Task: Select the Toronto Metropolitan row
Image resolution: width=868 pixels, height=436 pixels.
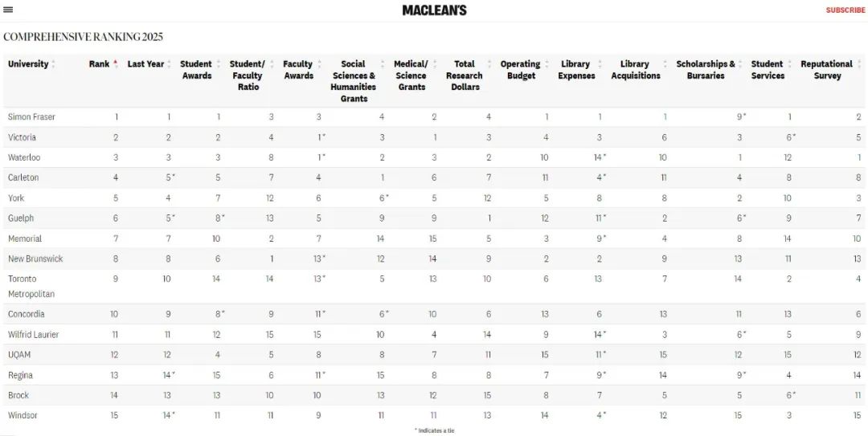Action: (434, 286)
